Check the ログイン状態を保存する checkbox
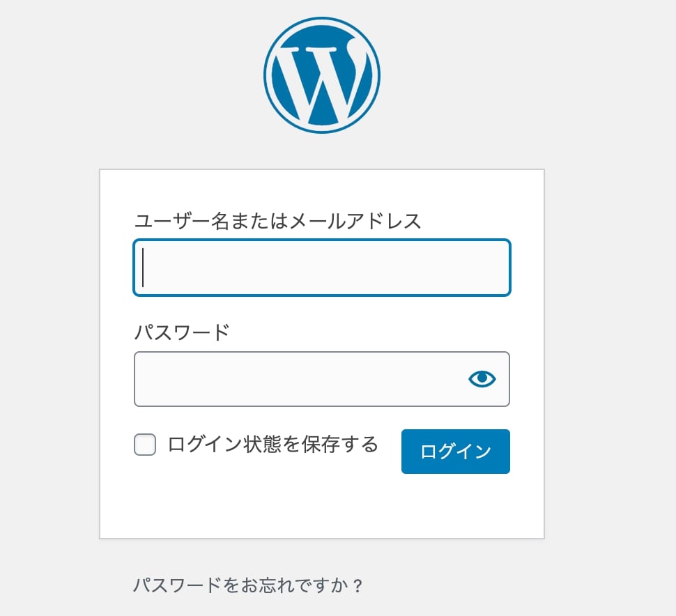Viewport: 676px width, 616px height. pos(145,445)
